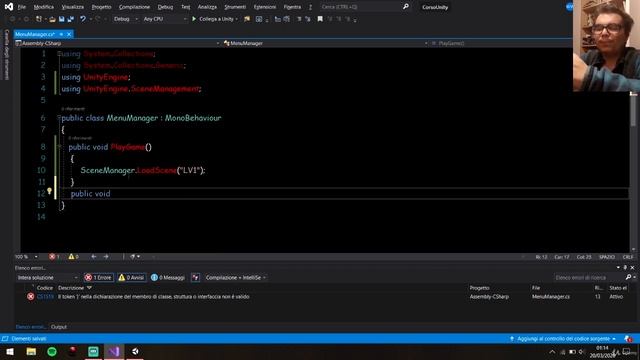This screenshot has width=640, height=360.
Task: Click the Undo toolbar icon
Action: click(83, 19)
